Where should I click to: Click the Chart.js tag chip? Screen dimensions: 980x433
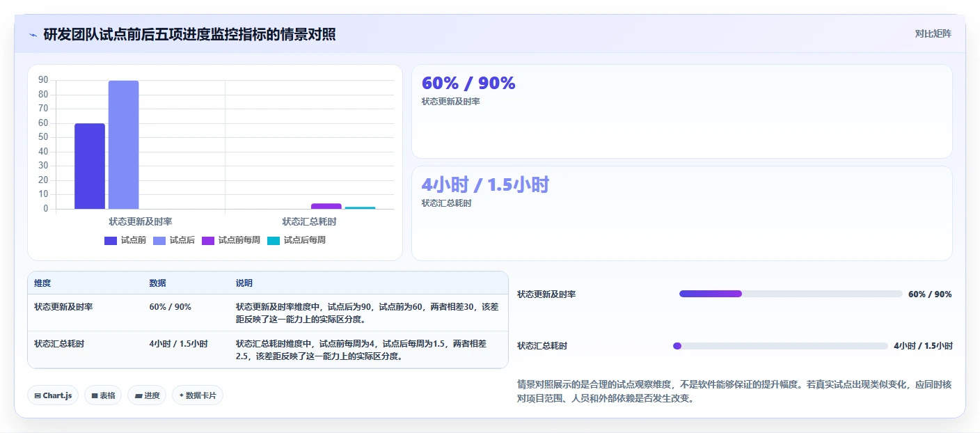pyautogui.click(x=54, y=395)
